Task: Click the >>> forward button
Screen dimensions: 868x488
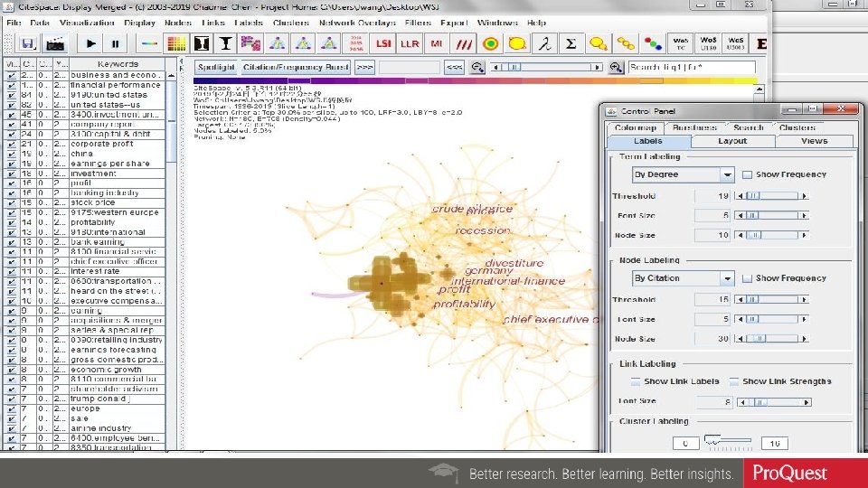Action: [x=364, y=68]
